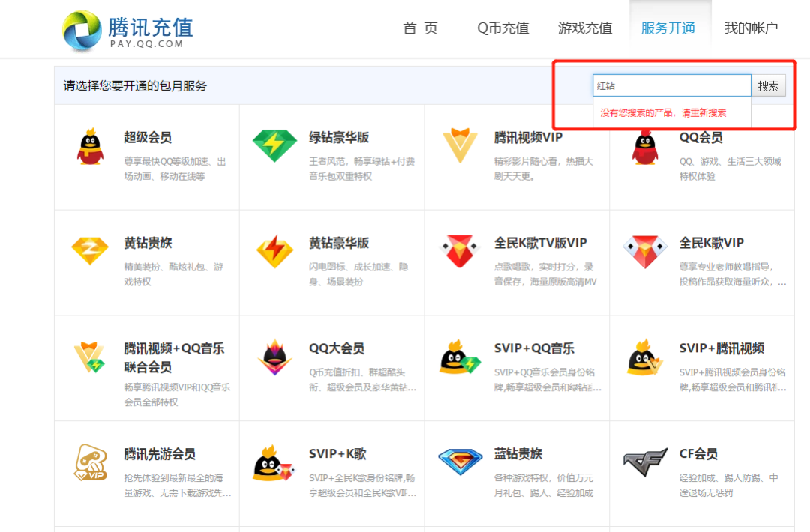Open the 黄钻贵族 title link
Screen dimensions: 810x532
(x=148, y=243)
